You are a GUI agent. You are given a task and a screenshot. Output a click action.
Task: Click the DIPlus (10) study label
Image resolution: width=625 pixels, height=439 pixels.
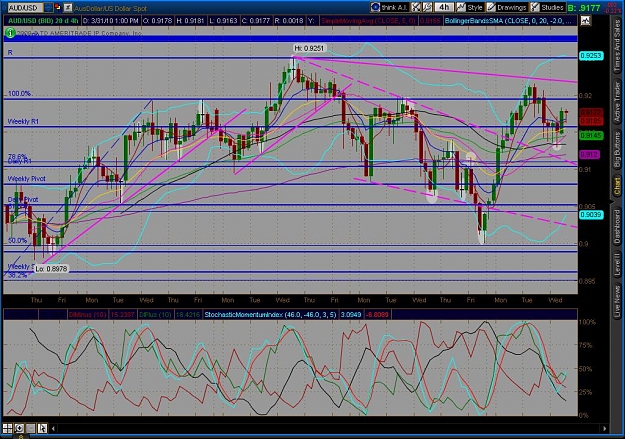click(x=157, y=315)
